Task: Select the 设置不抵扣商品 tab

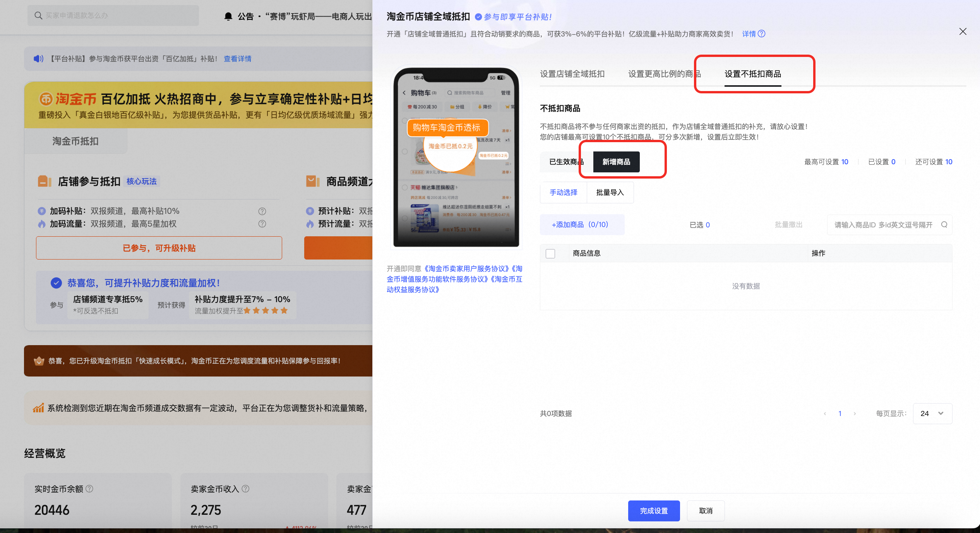Action: (x=753, y=74)
